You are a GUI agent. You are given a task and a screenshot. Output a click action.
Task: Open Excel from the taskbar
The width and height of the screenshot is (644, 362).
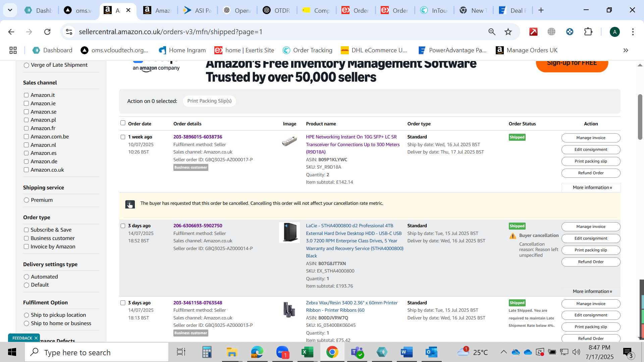[x=307, y=352]
